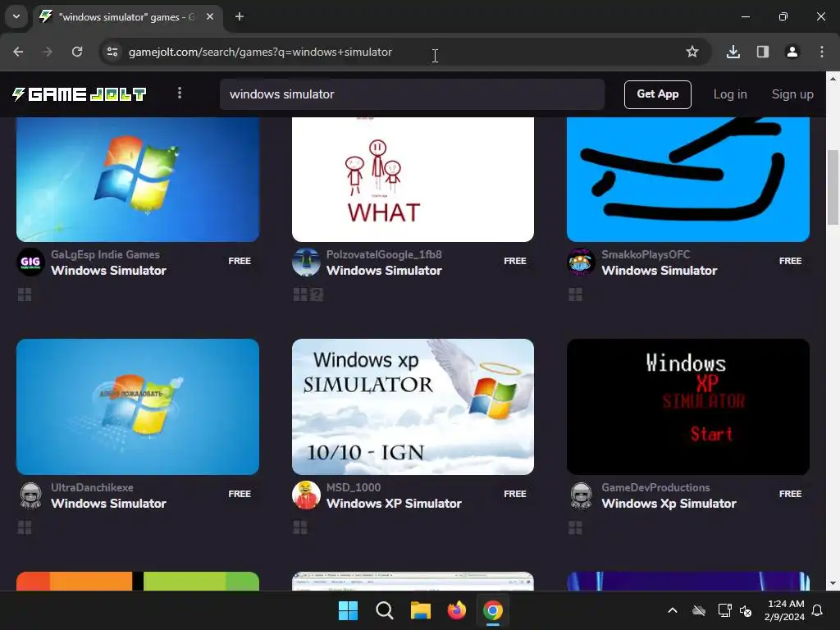Focus the Game Jolt search field

tap(412, 94)
